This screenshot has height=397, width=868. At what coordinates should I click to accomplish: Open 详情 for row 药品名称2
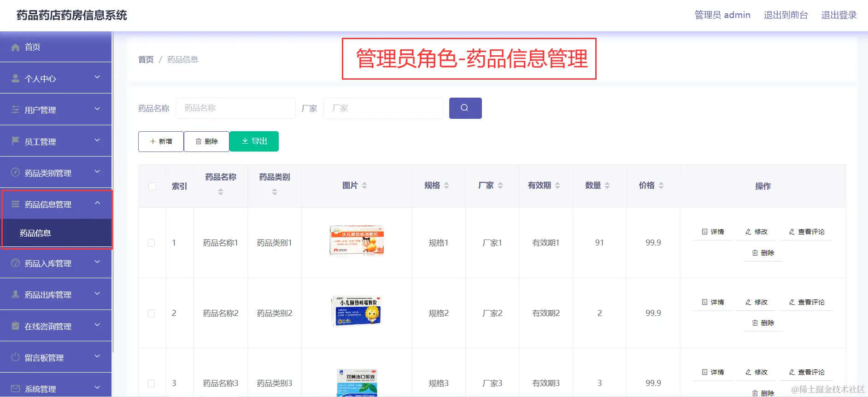coord(713,302)
